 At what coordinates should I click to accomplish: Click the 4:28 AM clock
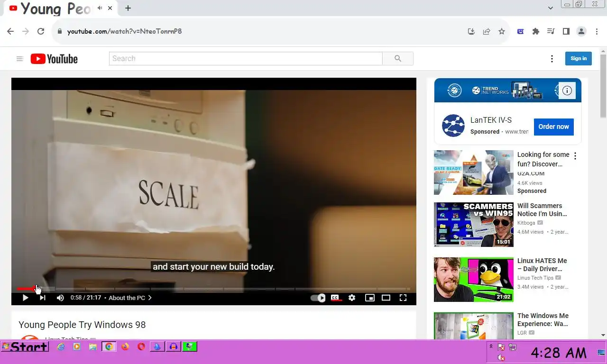[x=558, y=353]
